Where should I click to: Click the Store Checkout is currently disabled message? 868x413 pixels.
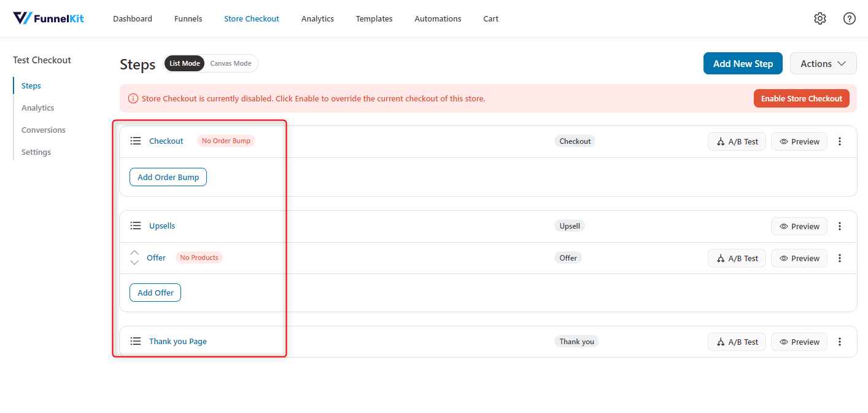[x=313, y=98]
